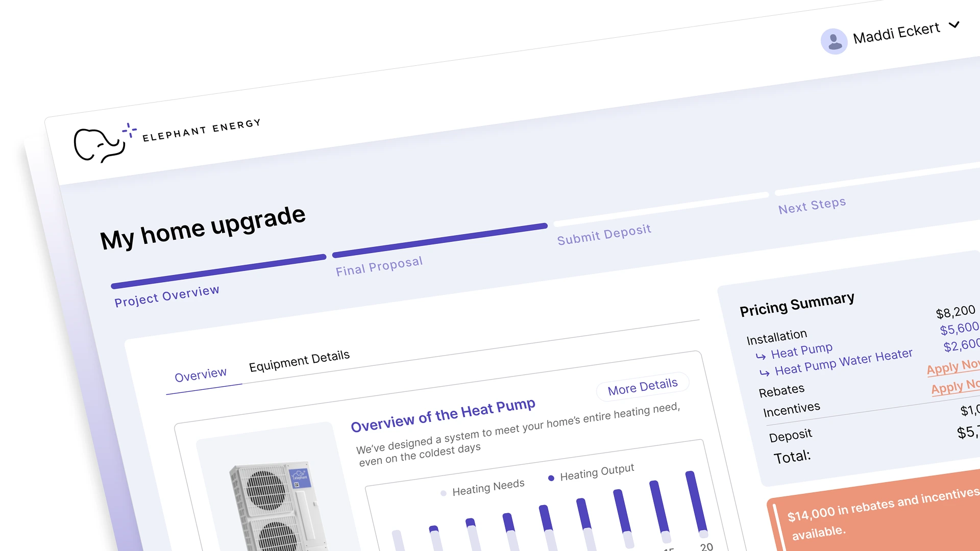Jump to the Next Steps stage
The height and width of the screenshot is (551, 980).
point(812,205)
